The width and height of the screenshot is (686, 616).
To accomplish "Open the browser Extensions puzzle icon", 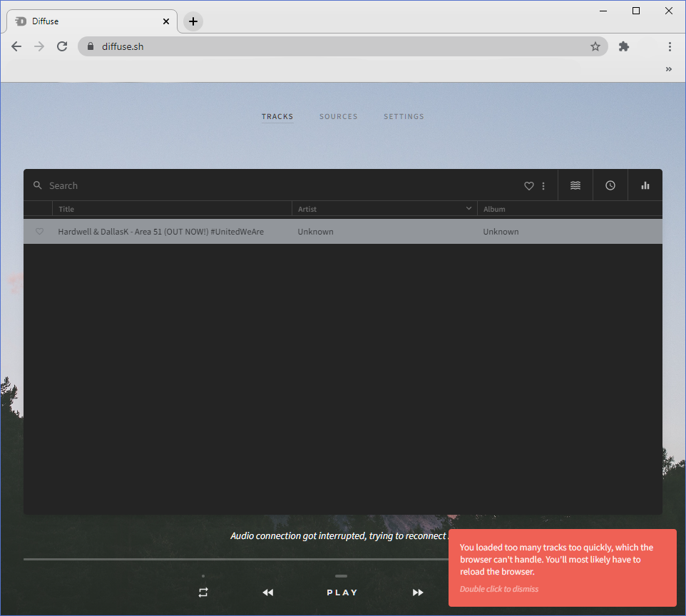I will 623,46.
